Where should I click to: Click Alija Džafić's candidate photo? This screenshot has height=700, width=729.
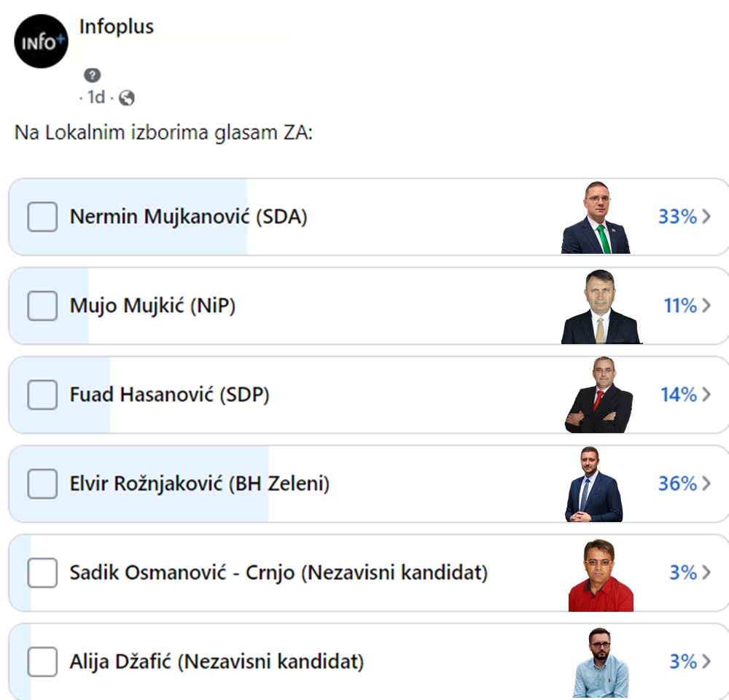coord(600,662)
